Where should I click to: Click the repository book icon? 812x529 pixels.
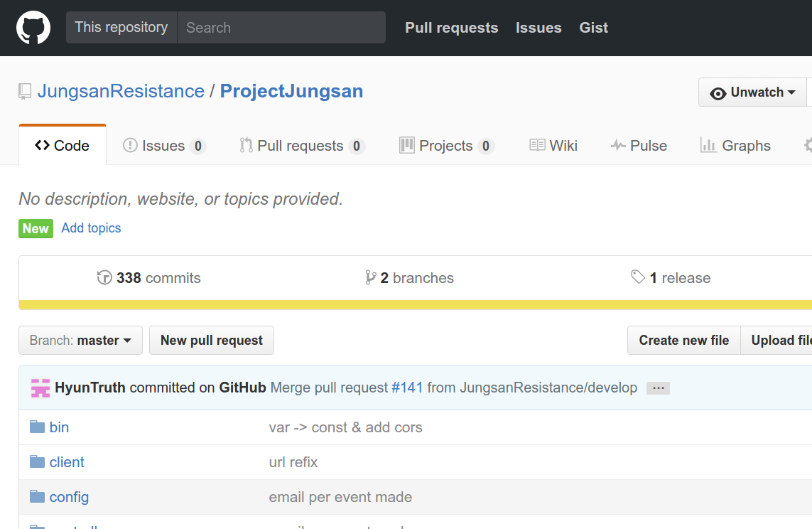(25, 92)
